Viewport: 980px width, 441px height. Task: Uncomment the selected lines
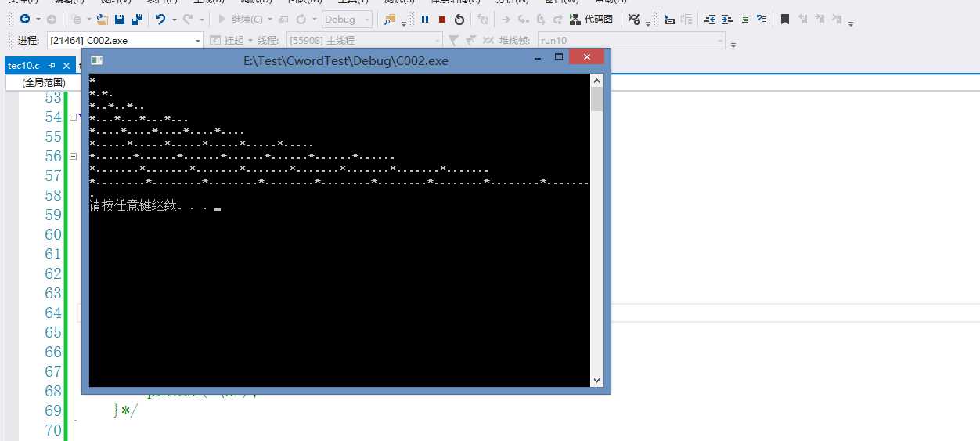coord(762,19)
